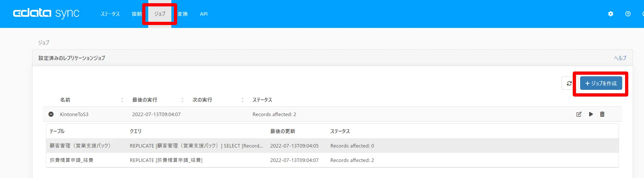Sort jobs by 次の実行 column
Screen dimensions: 644x178
point(202,100)
